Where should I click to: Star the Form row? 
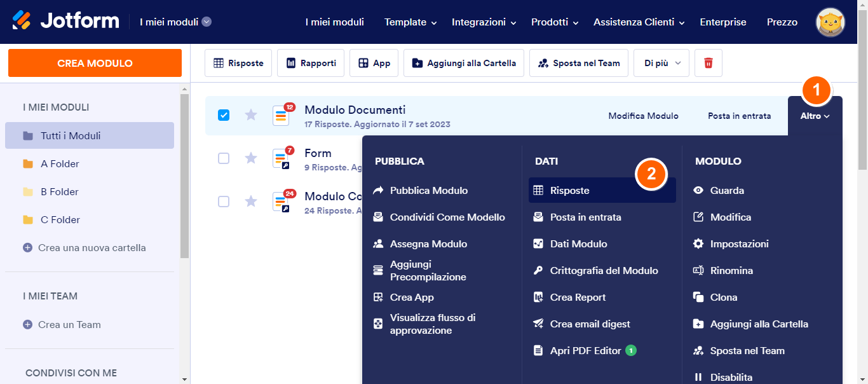coord(251,158)
